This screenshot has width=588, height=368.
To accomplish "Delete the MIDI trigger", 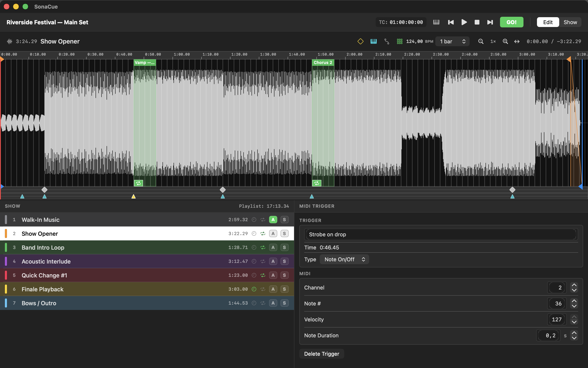I will [x=321, y=354].
